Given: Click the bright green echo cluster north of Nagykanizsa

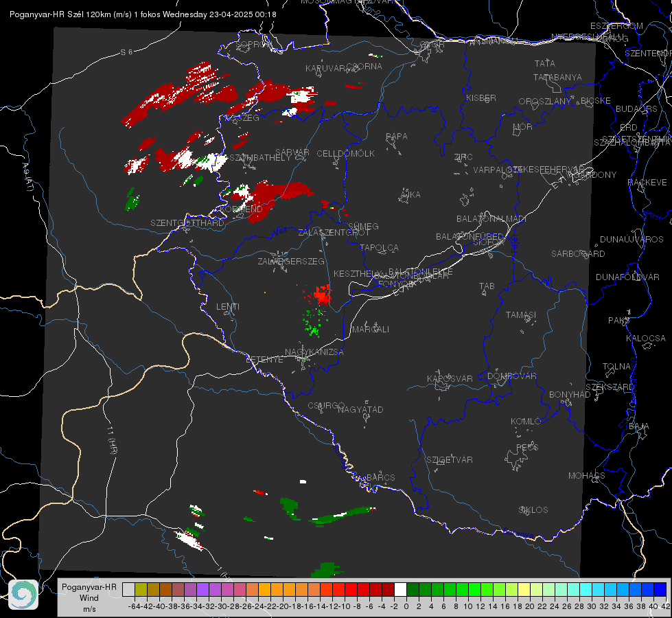Looking at the screenshot, I should point(314,323).
